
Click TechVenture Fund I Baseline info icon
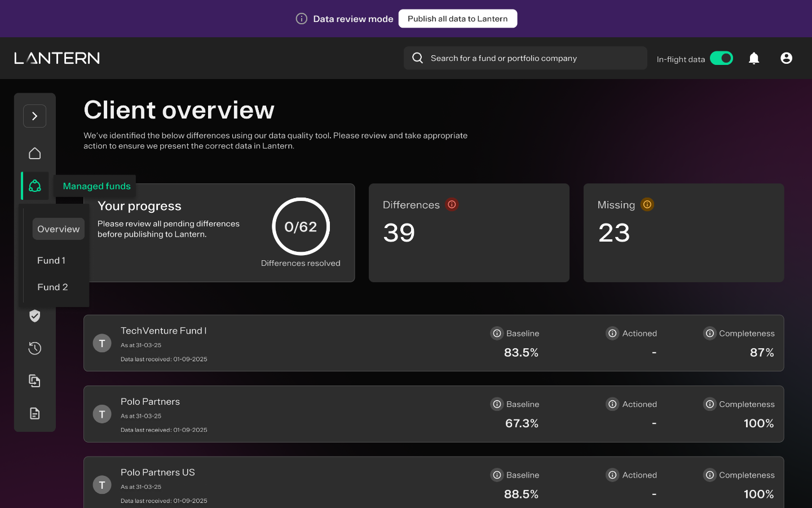497,334
